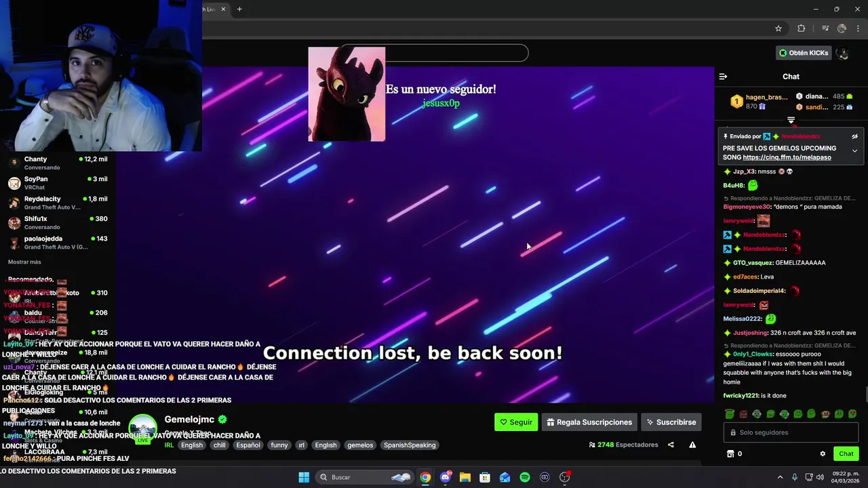Open ed7aces username in chat
The height and width of the screenshot is (488, 868).
(x=745, y=277)
